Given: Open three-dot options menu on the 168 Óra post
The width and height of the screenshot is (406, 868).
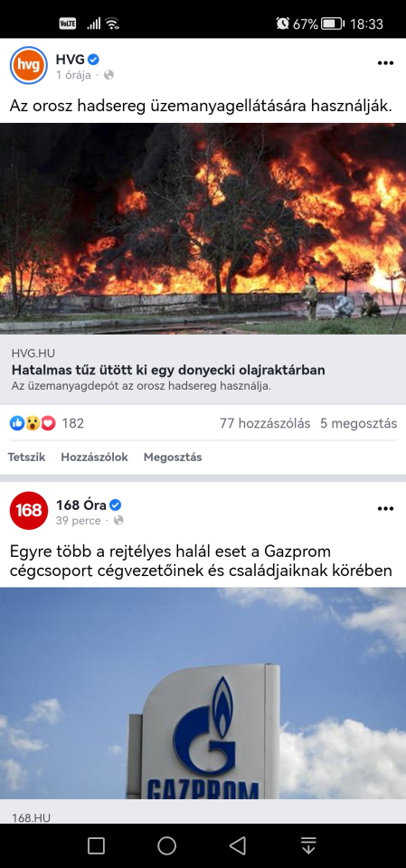Looking at the screenshot, I should coord(385,509).
